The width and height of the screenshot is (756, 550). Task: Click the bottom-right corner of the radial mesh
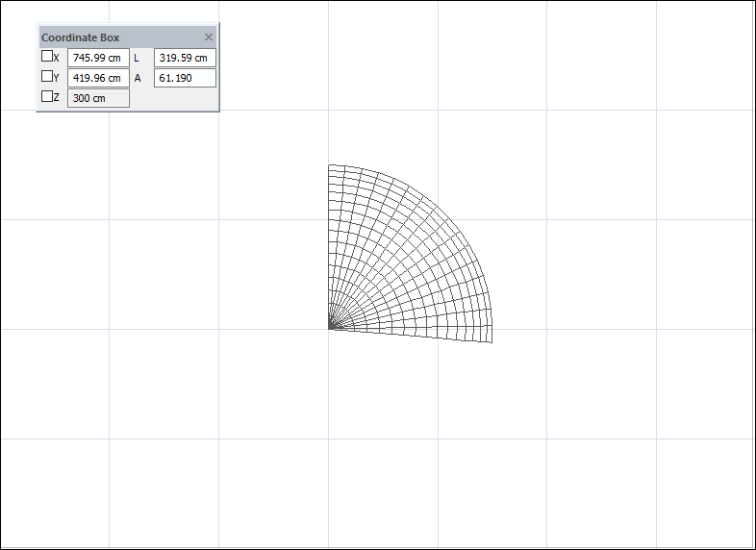tap(491, 342)
